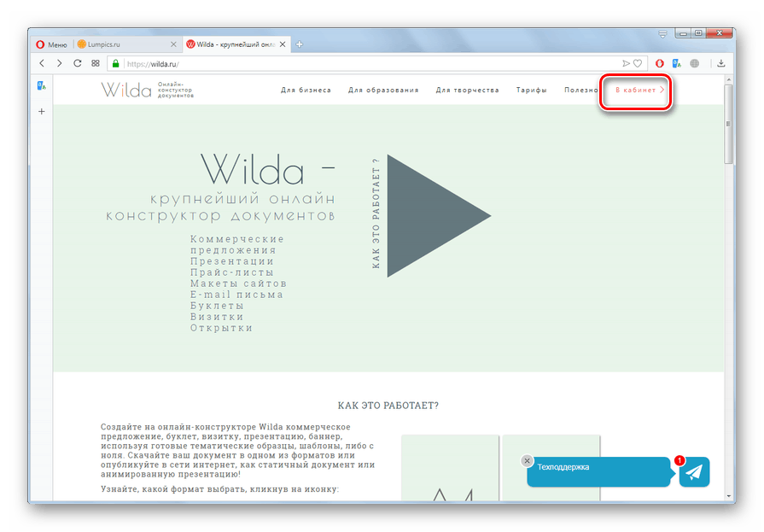Open the Для творчества menu
This screenshot has width=764, height=532.
tap(467, 91)
